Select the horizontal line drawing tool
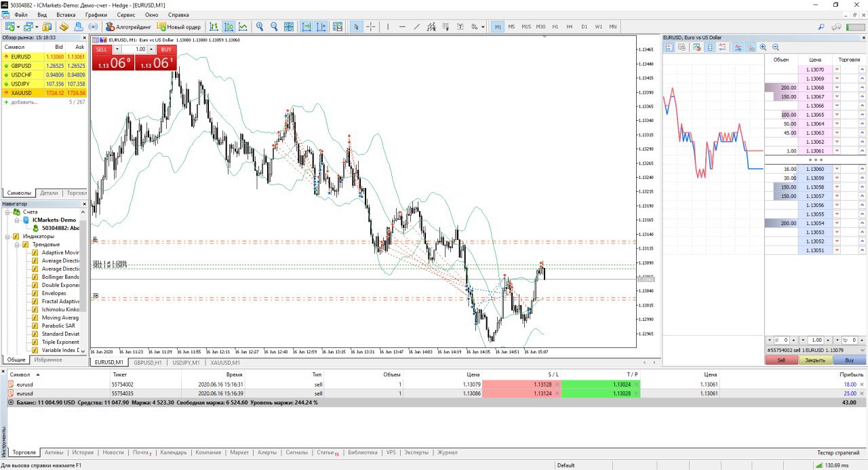This screenshot has width=868, height=470. [x=402, y=27]
